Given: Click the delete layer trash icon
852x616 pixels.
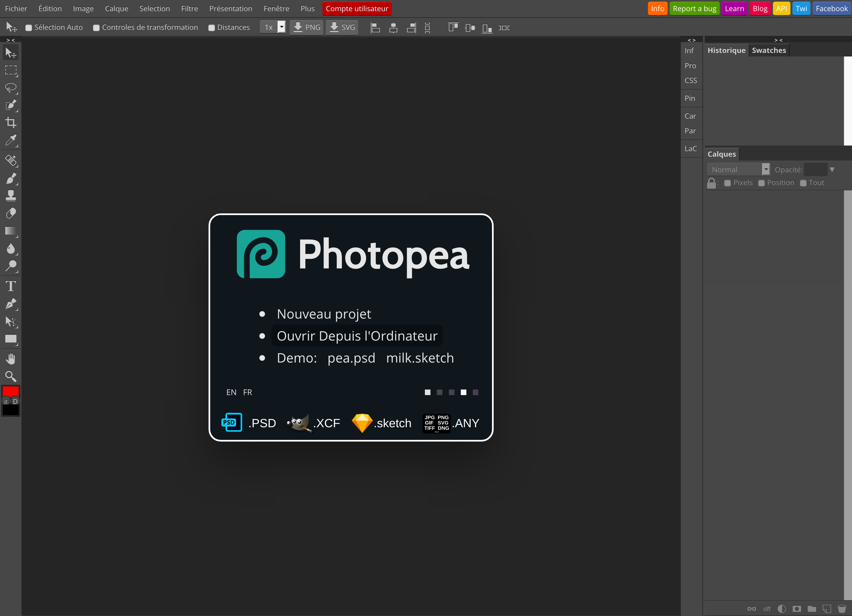Looking at the screenshot, I should click(842, 608).
